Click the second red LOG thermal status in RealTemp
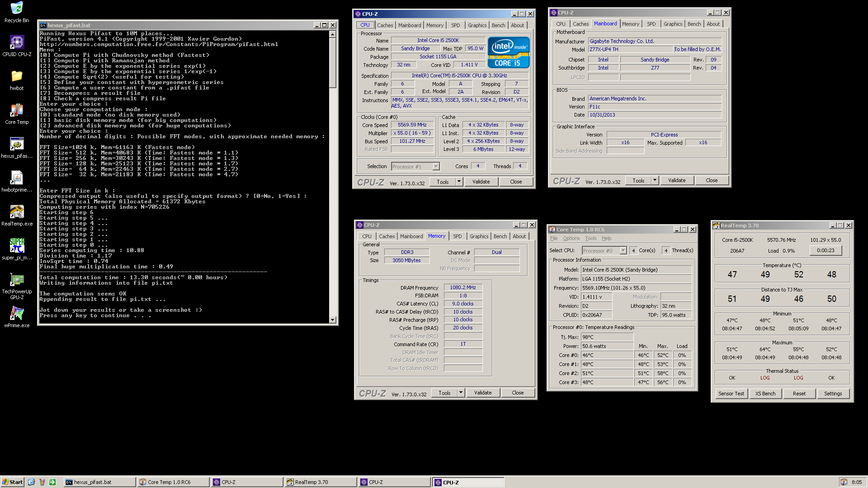This screenshot has width=868, height=488. pyautogui.click(x=798, y=378)
